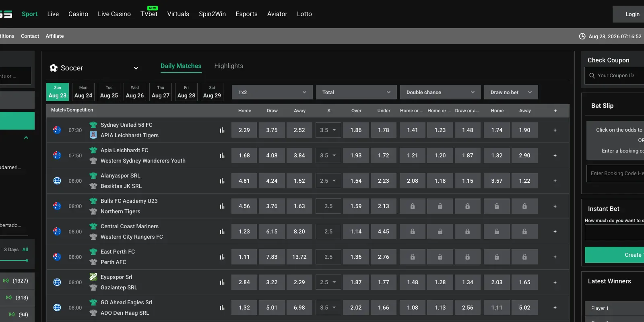
Task: Open statistics icon for Sydney United 58 FC match
Action: pyautogui.click(x=222, y=130)
